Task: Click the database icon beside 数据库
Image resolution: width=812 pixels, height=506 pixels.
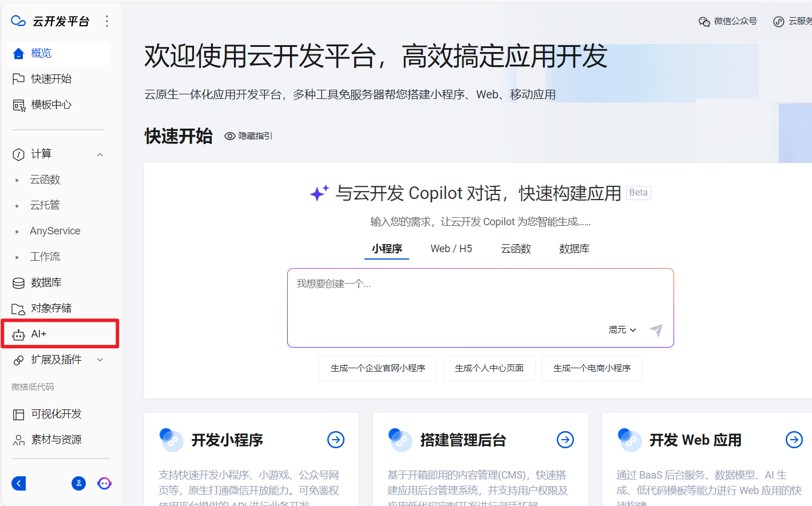Action: pyautogui.click(x=18, y=283)
